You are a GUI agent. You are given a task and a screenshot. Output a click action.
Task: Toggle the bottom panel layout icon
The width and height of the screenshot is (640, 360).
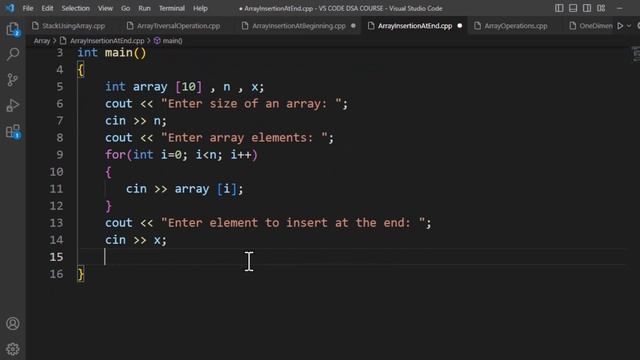tap(573, 8)
